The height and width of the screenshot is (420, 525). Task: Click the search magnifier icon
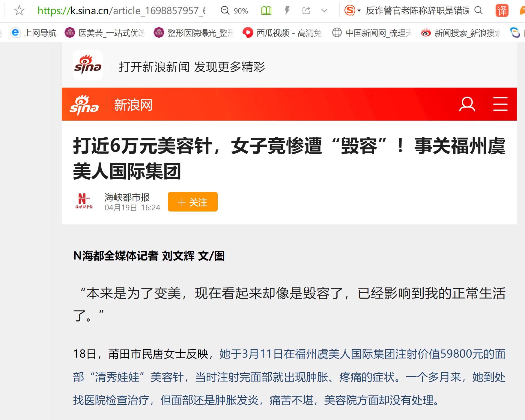(479, 10)
